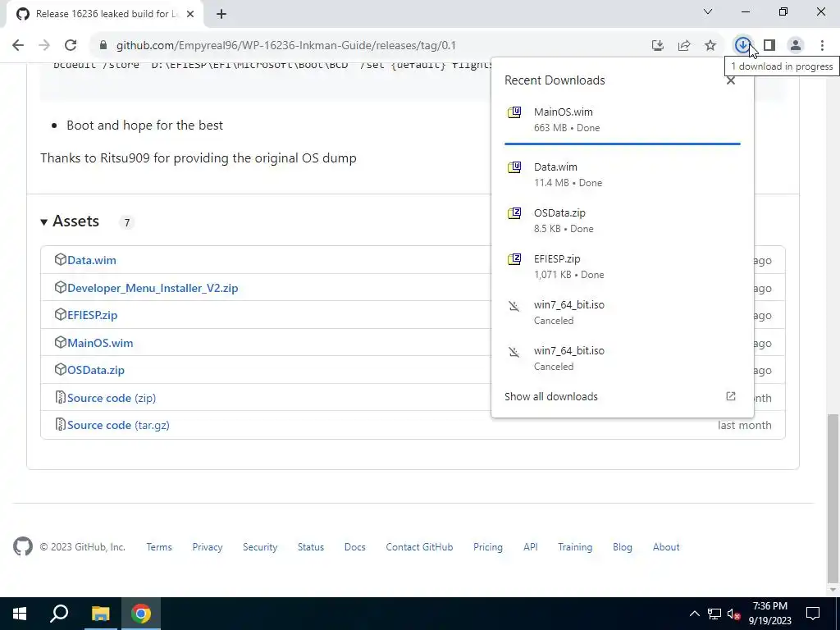Toggle the Chrome side panel
Screen dimensions: 840x630
tap(769, 46)
